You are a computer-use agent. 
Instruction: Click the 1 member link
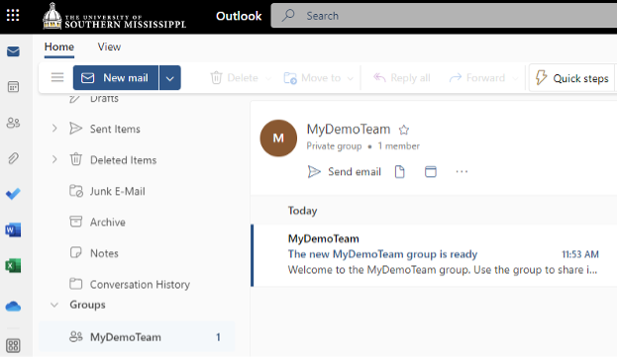(x=398, y=146)
